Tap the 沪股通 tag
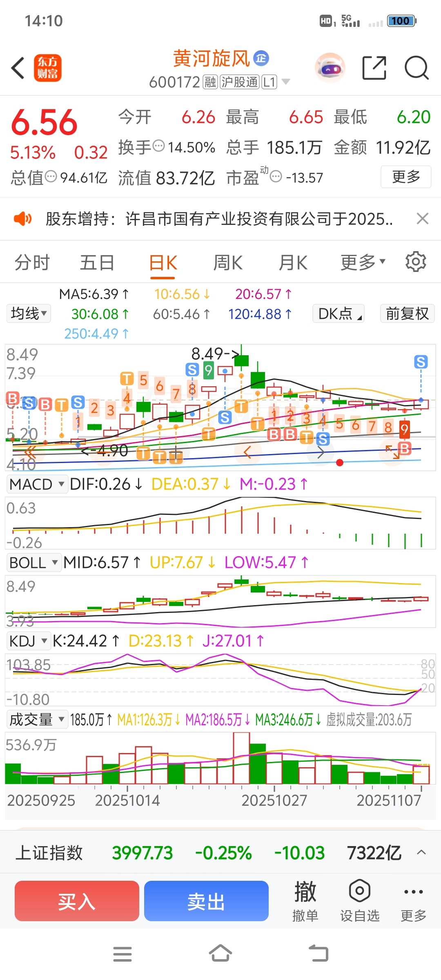Image resolution: width=441 pixels, height=980 pixels. 240,82
